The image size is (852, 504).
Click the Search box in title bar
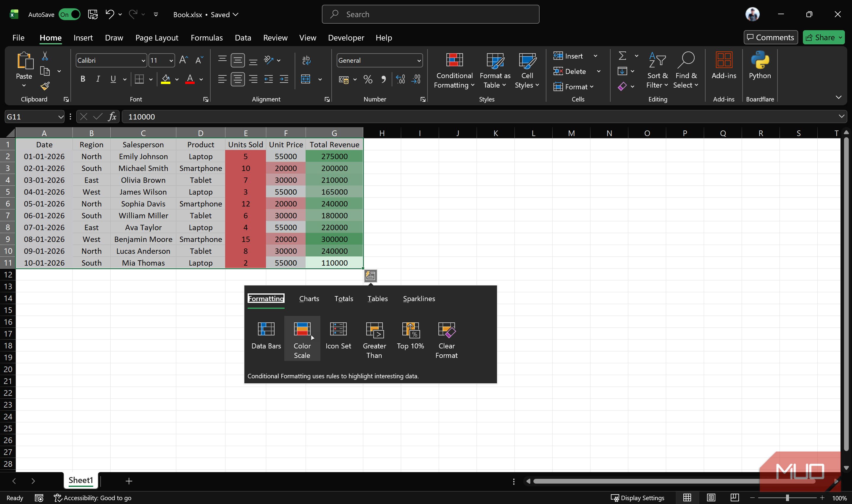click(x=430, y=14)
